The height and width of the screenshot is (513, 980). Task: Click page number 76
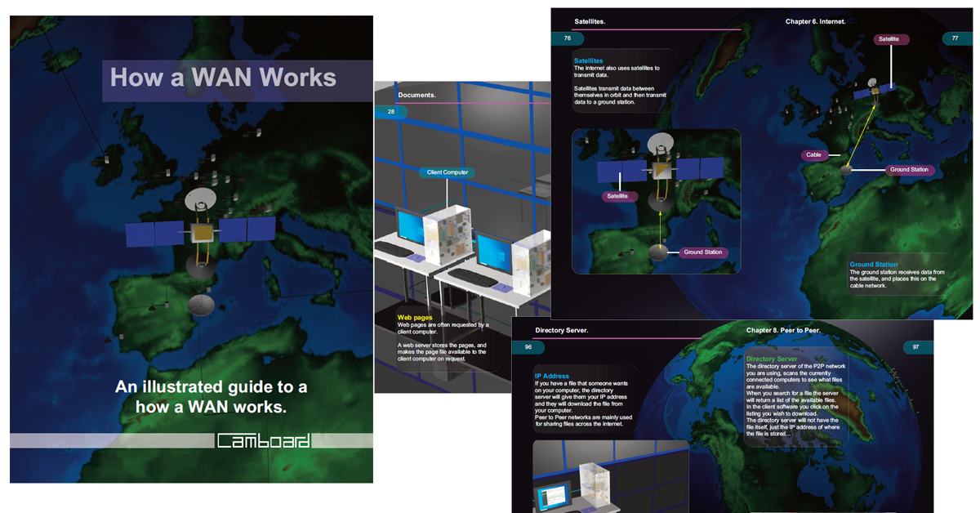point(567,38)
